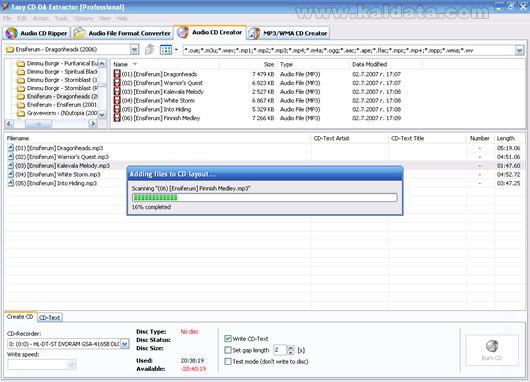Enable Test mode (don't write to disc)
The image size is (530, 382).
point(228,361)
